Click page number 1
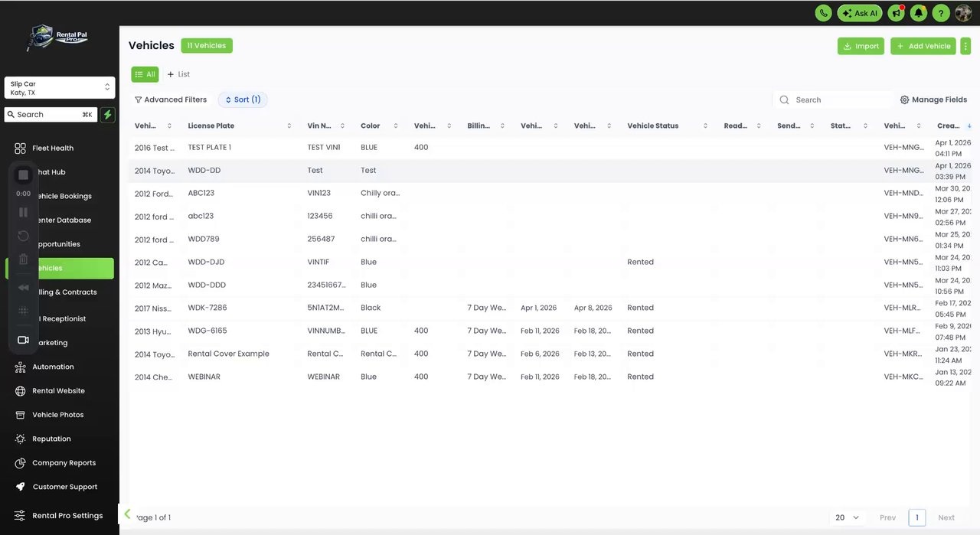Screen dimensions: 980x535 point(916,517)
